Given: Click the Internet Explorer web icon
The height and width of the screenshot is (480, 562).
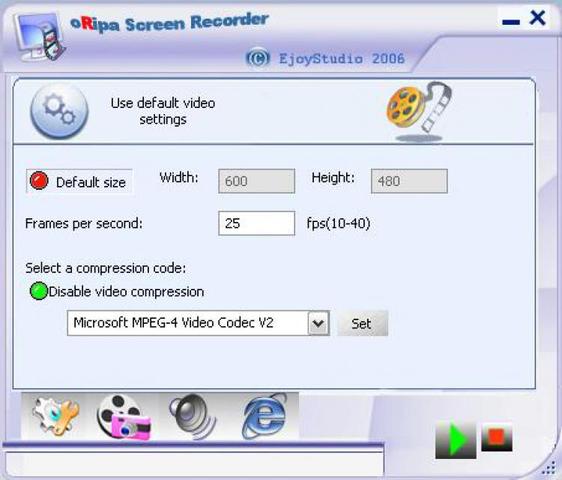Looking at the screenshot, I should [x=265, y=416].
